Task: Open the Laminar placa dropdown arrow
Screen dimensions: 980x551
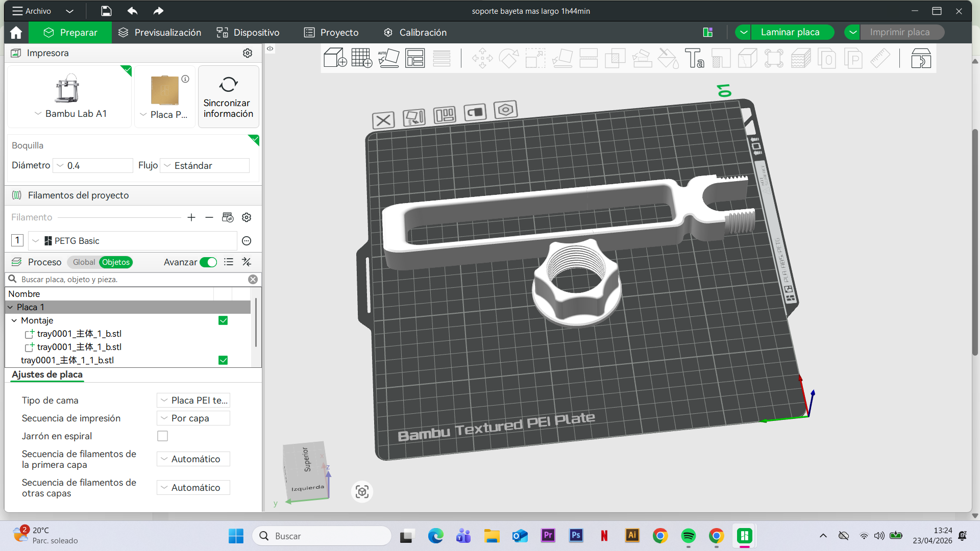Action: click(x=744, y=32)
